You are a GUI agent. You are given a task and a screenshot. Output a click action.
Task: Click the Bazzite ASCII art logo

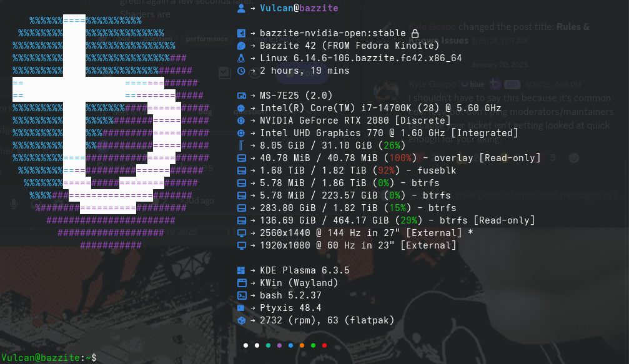(111, 132)
